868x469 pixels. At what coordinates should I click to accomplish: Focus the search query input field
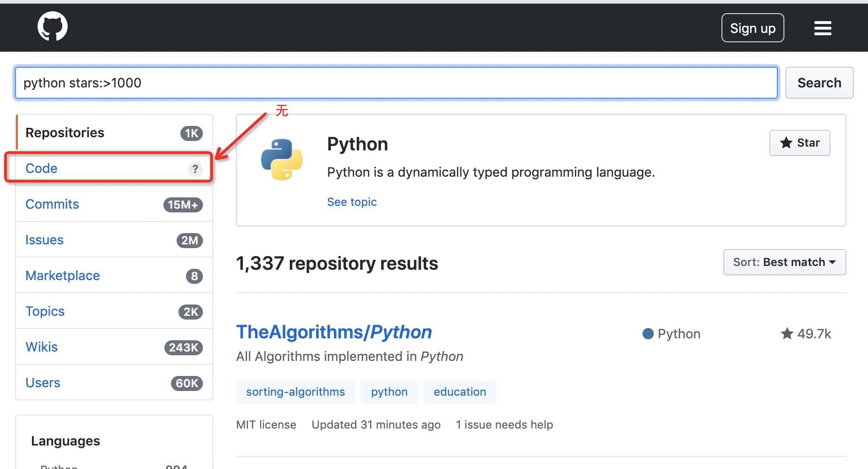pyautogui.click(x=396, y=83)
